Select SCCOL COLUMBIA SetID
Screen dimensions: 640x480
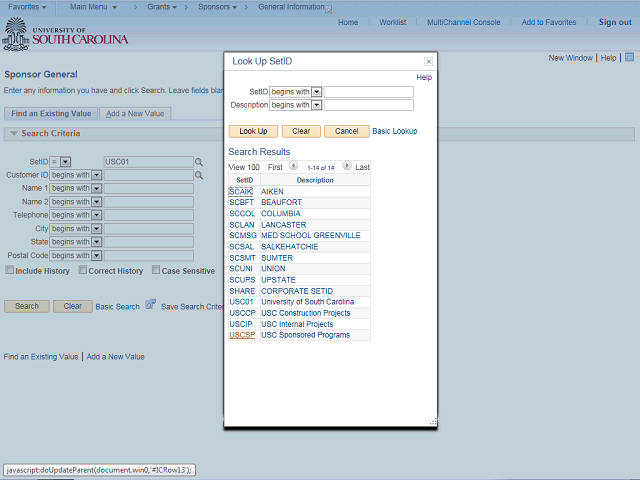click(242, 213)
